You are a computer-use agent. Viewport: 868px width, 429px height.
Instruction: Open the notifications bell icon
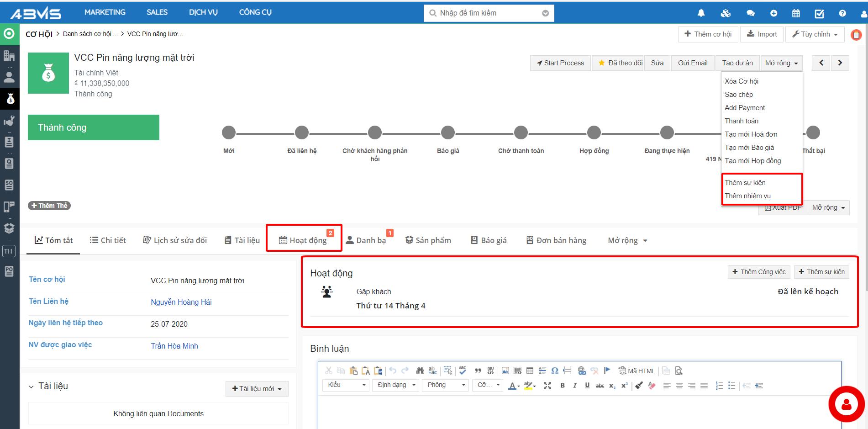[x=701, y=13]
